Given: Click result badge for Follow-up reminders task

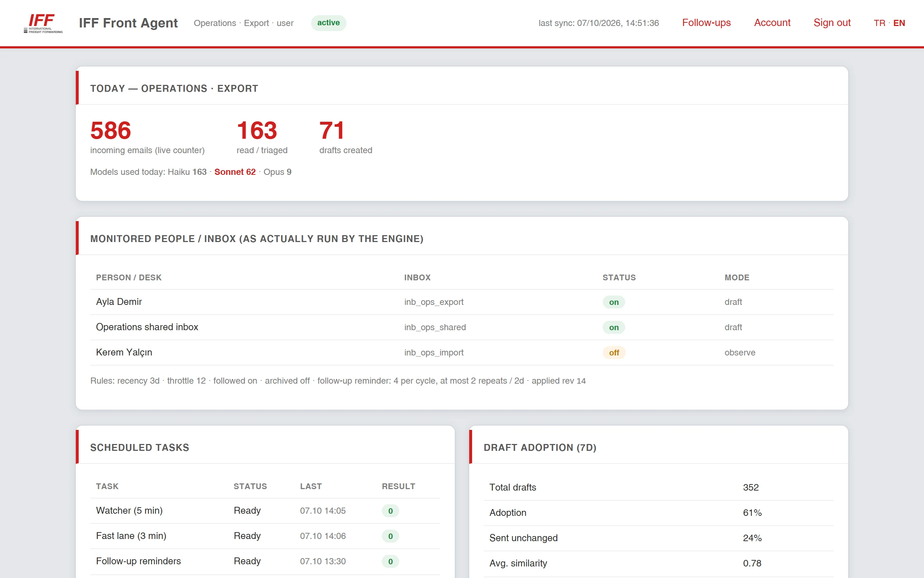Looking at the screenshot, I should pyautogui.click(x=390, y=561).
